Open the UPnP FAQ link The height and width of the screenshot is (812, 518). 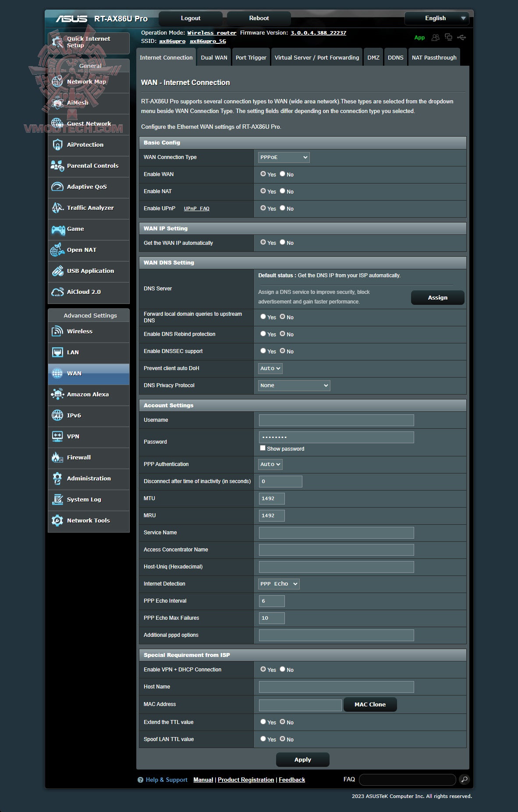196,208
